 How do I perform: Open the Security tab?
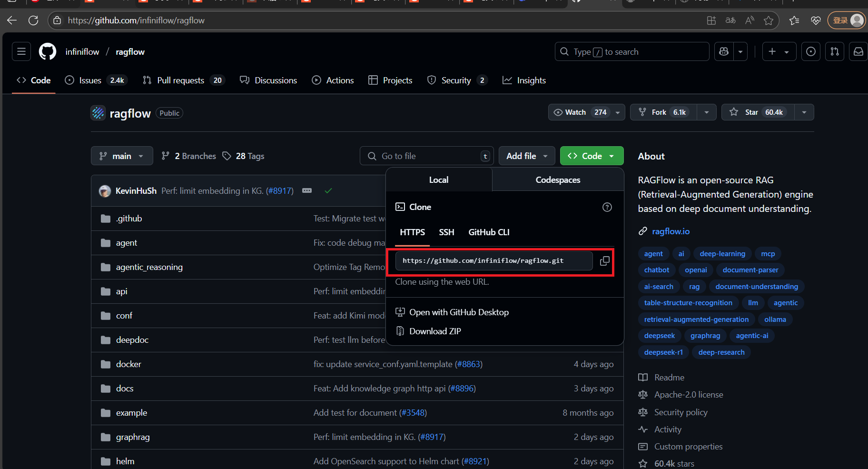[x=457, y=80]
